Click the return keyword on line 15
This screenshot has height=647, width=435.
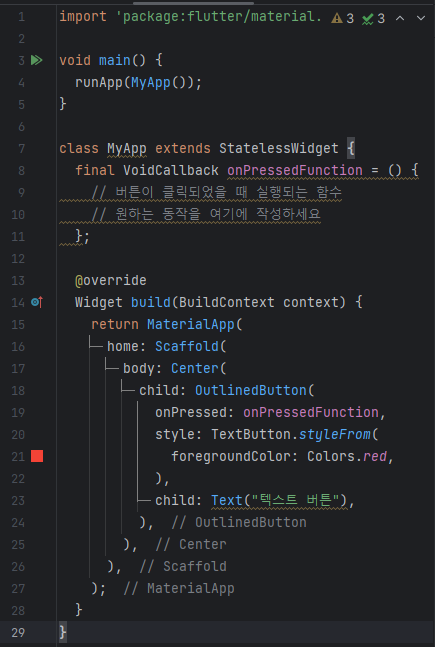coord(115,324)
